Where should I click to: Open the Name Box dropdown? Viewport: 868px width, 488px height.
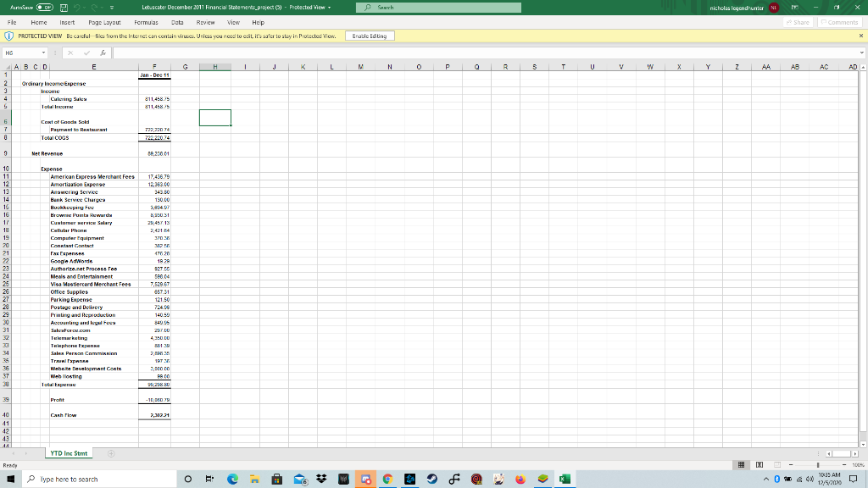point(43,53)
